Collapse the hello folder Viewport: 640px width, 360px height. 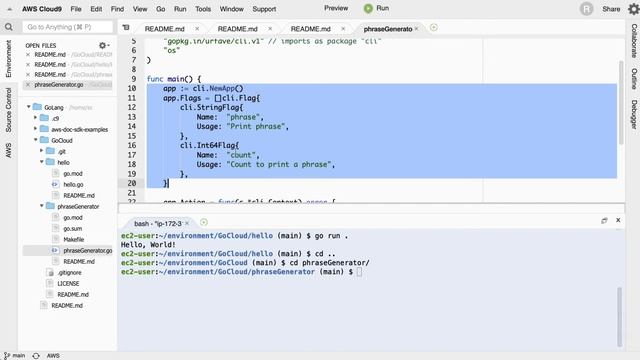(42, 162)
